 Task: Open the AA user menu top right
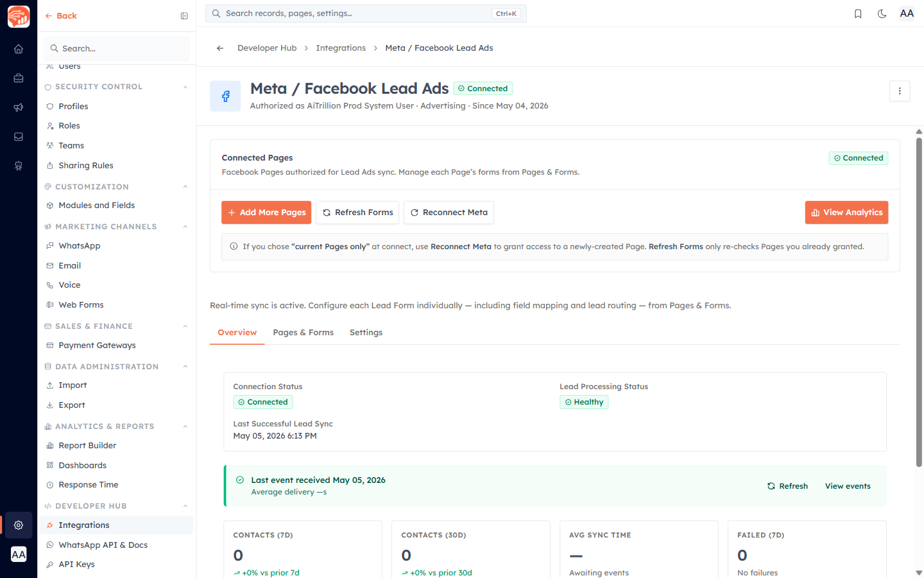click(x=907, y=13)
